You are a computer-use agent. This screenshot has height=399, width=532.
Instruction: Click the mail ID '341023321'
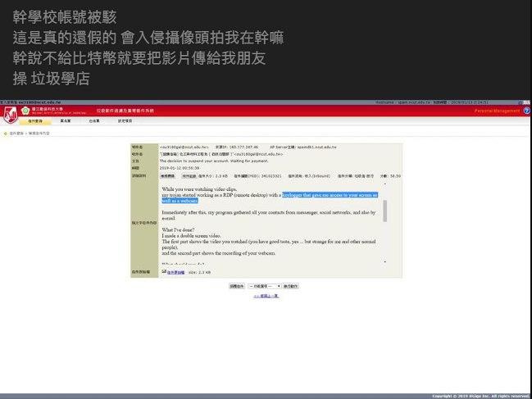pos(271,176)
